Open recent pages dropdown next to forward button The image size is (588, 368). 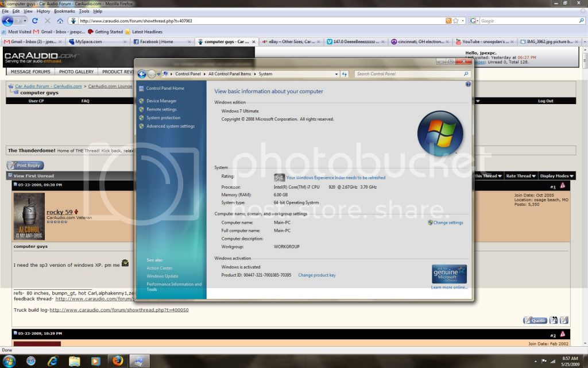[25, 21]
